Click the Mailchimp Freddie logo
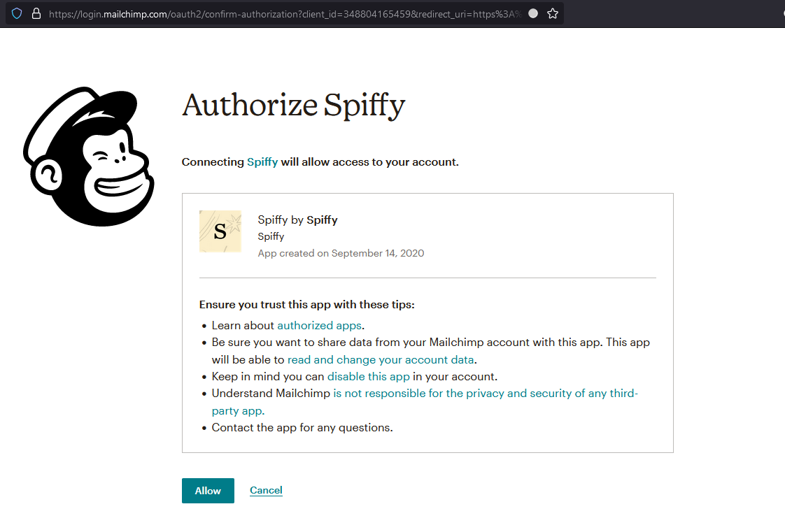 pyautogui.click(x=89, y=157)
